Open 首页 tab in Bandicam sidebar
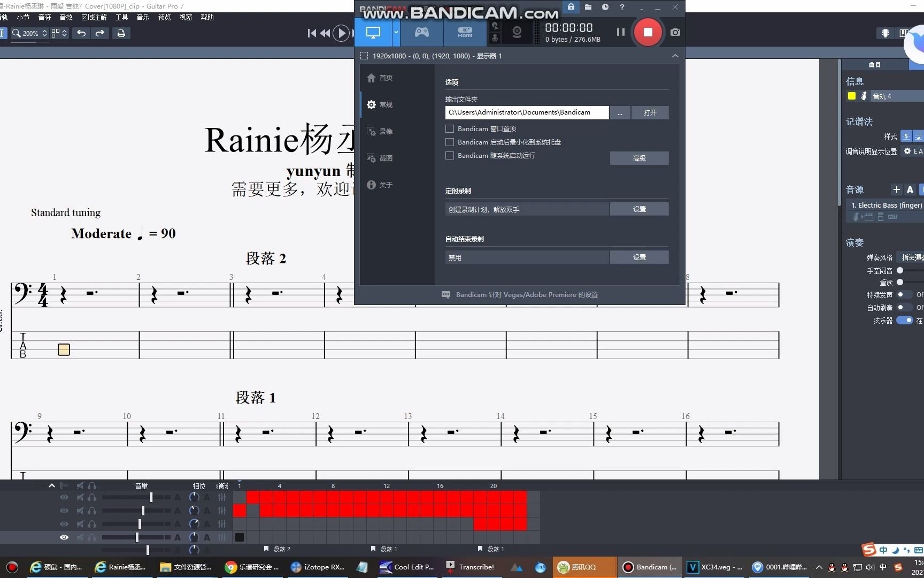This screenshot has height=578, width=924. [x=380, y=78]
